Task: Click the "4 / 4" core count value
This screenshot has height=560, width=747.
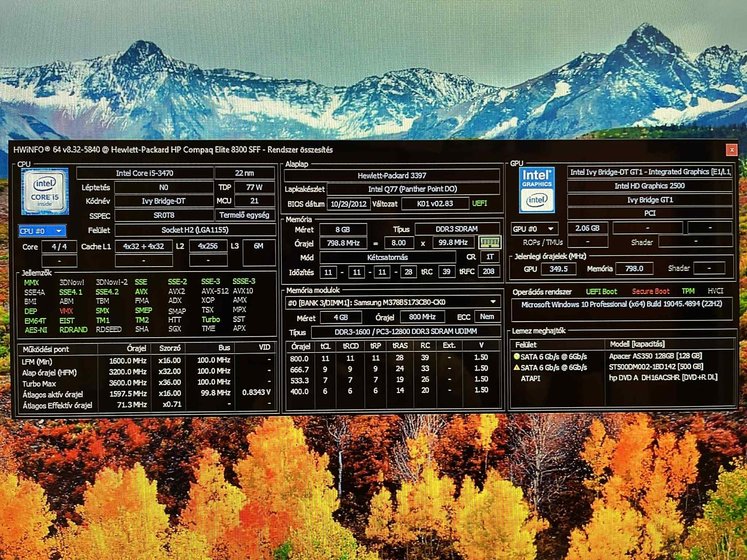Action: 59,247
